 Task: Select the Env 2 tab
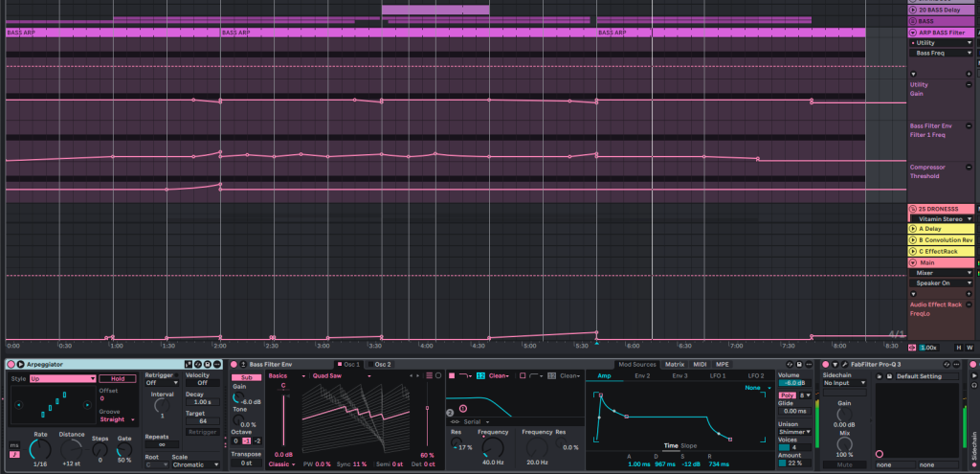pyautogui.click(x=642, y=375)
